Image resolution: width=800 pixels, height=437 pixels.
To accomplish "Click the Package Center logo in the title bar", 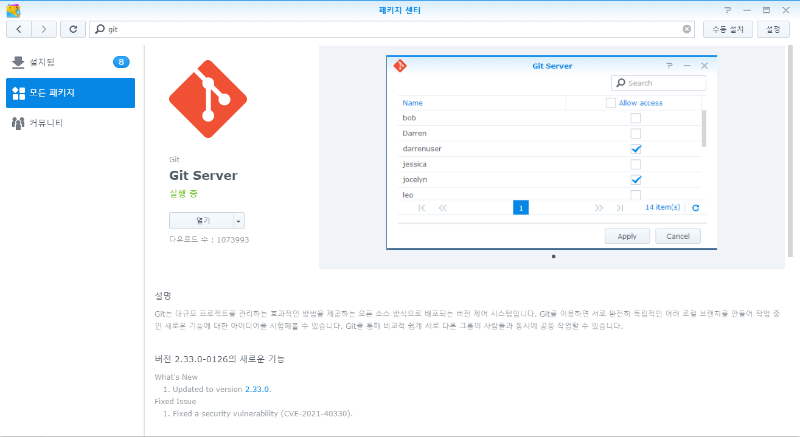I will point(13,10).
